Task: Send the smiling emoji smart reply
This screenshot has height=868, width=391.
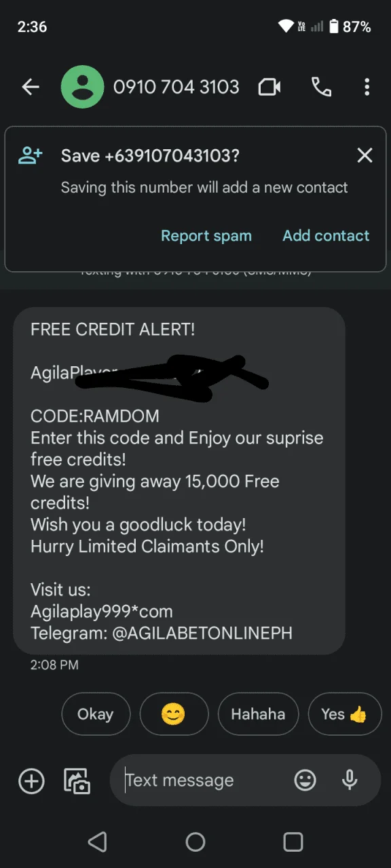Action: pyautogui.click(x=174, y=714)
